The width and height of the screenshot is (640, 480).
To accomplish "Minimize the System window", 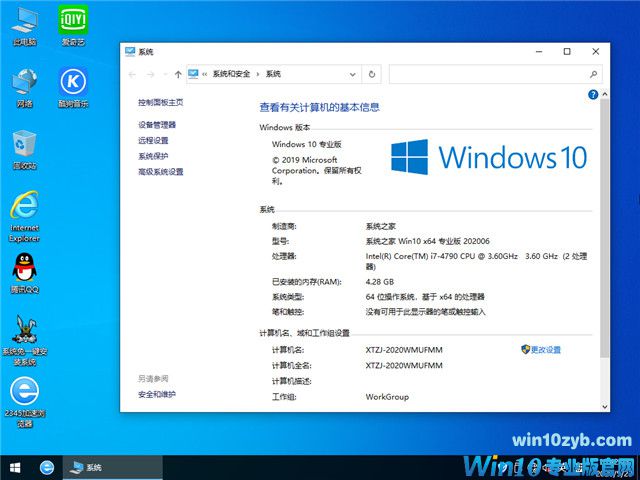I will coord(539,52).
